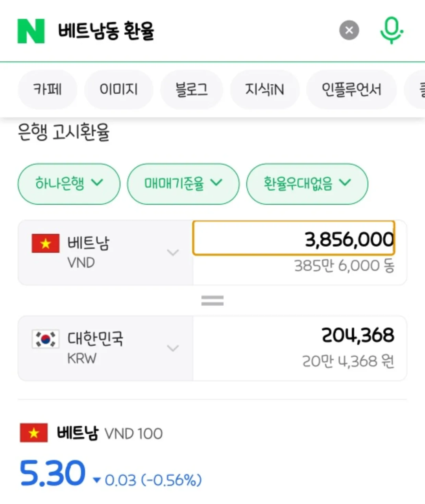
Task: Open the 카페 search tab
Action: click(47, 89)
